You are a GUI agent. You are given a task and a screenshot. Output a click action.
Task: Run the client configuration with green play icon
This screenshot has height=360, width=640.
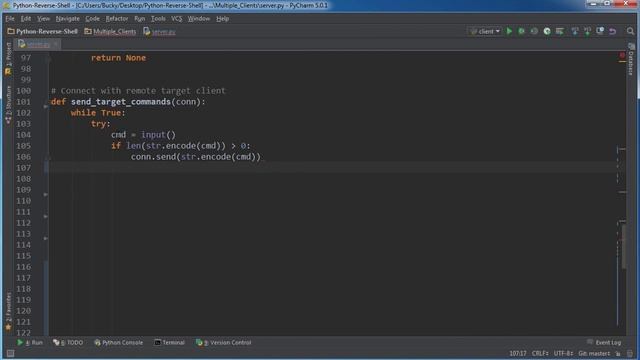509,31
